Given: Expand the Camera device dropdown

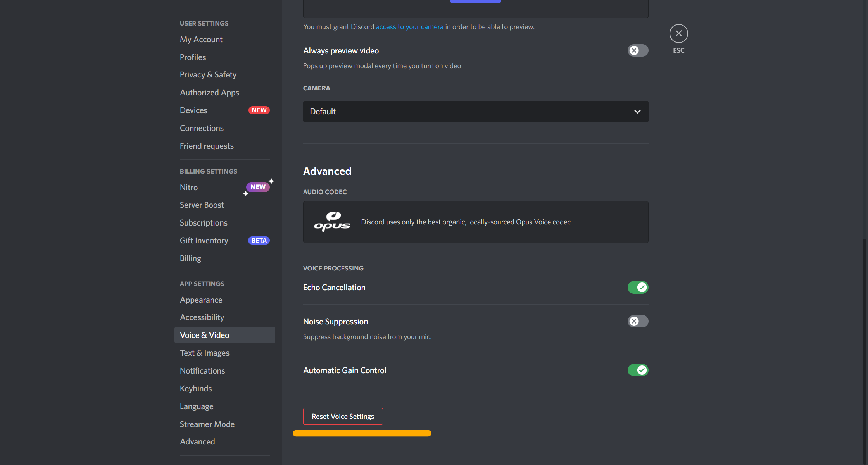Looking at the screenshot, I should click(475, 111).
